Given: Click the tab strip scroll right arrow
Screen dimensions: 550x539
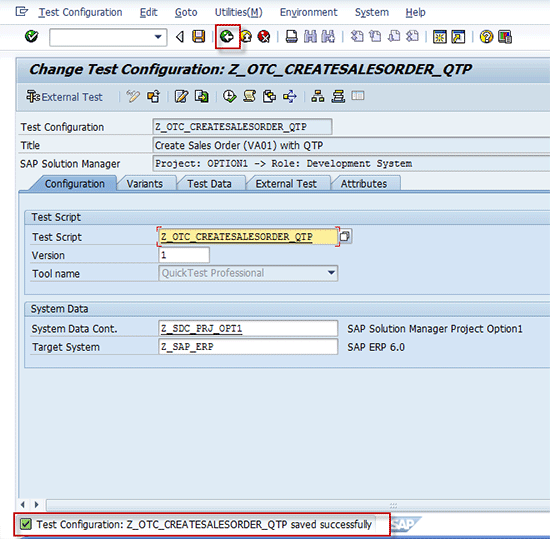Looking at the screenshot, I should (36, 505).
